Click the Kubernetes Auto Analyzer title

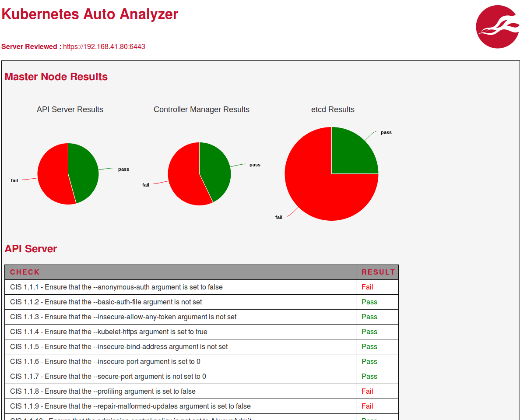coord(90,14)
